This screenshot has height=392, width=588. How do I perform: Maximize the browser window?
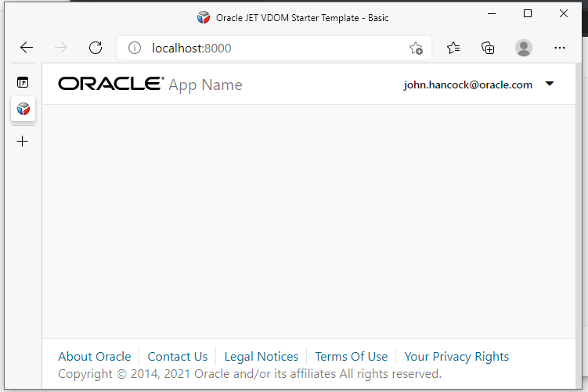528,14
